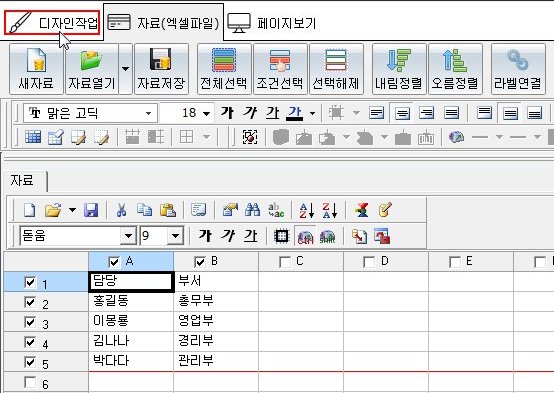Click the 오름정렬 ascending sort button

click(x=455, y=69)
